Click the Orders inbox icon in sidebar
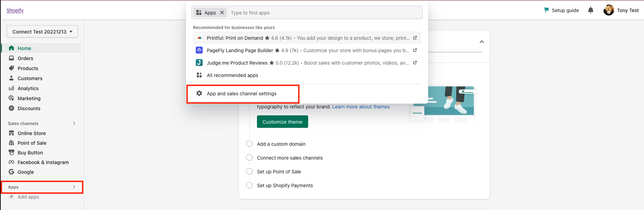Viewport: 644px width, 210px height. click(x=11, y=58)
